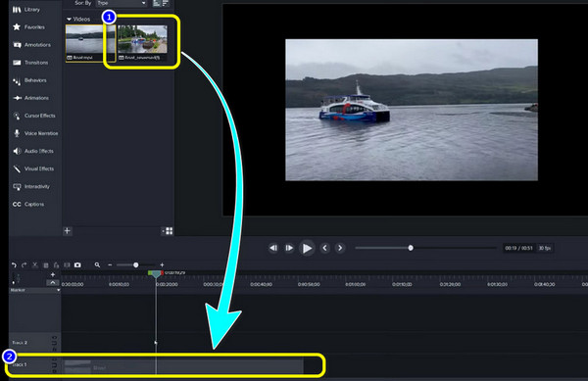Image resolution: width=588 pixels, height=381 pixels.
Task: Redo the last timeline action
Action: coord(24,265)
